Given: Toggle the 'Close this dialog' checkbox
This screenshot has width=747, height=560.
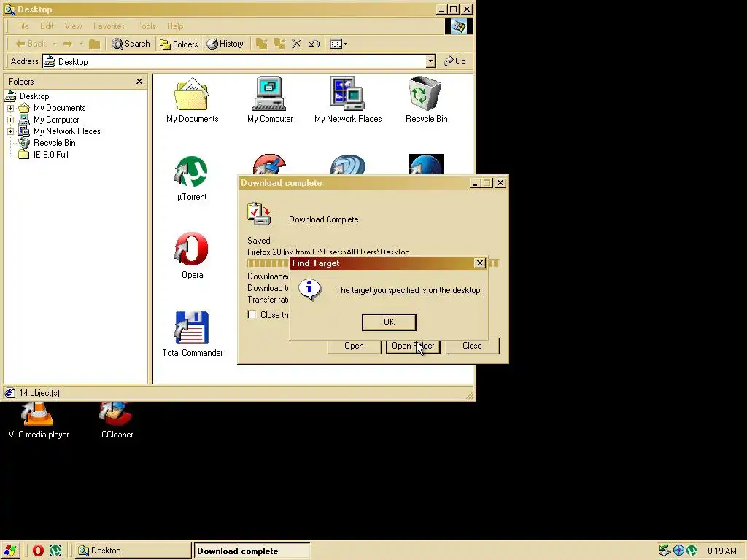Looking at the screenshot, I should pos(252,315).
